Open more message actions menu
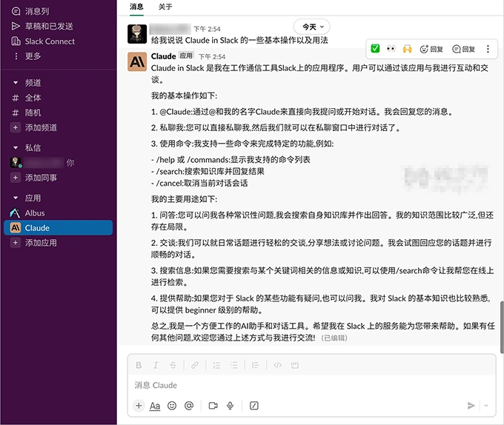 [488, 49]
